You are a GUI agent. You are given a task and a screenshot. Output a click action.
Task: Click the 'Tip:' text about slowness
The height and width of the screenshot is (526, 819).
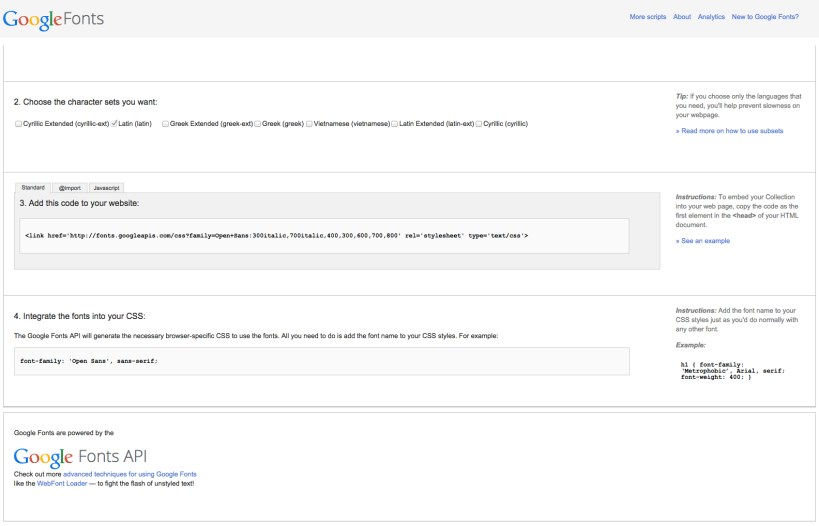coord(738,106)
